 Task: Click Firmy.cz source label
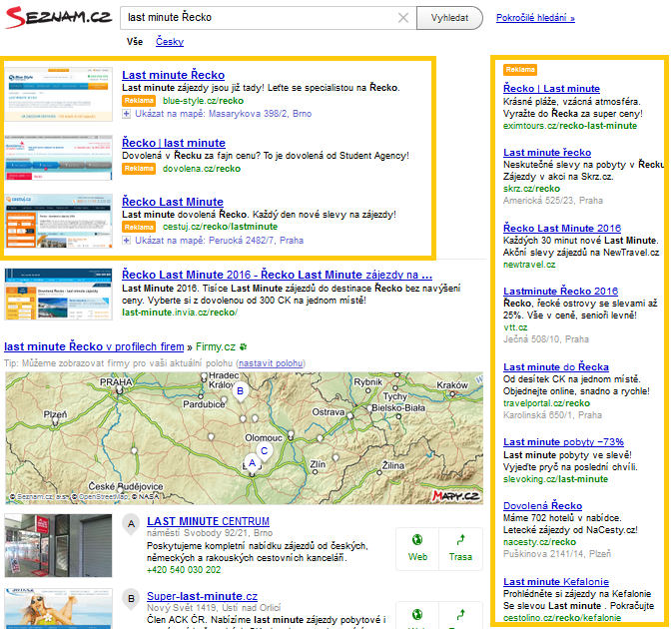[x=216, y=346]
